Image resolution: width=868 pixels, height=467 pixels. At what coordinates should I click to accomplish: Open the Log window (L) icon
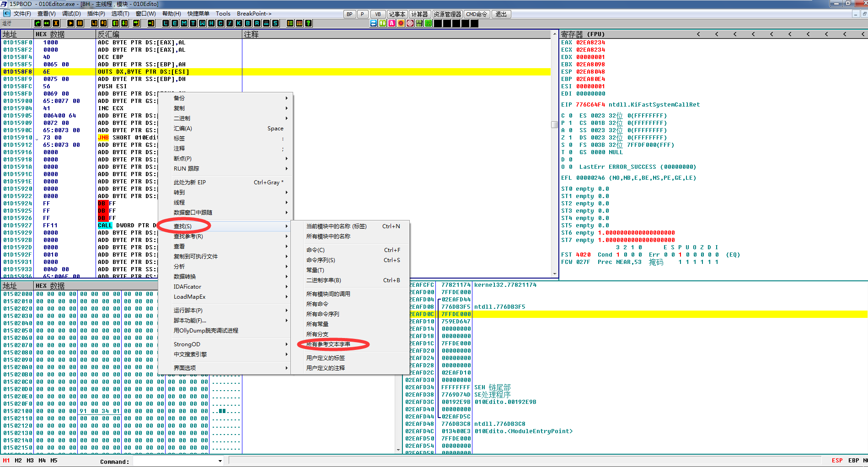[x=166, y=23]
